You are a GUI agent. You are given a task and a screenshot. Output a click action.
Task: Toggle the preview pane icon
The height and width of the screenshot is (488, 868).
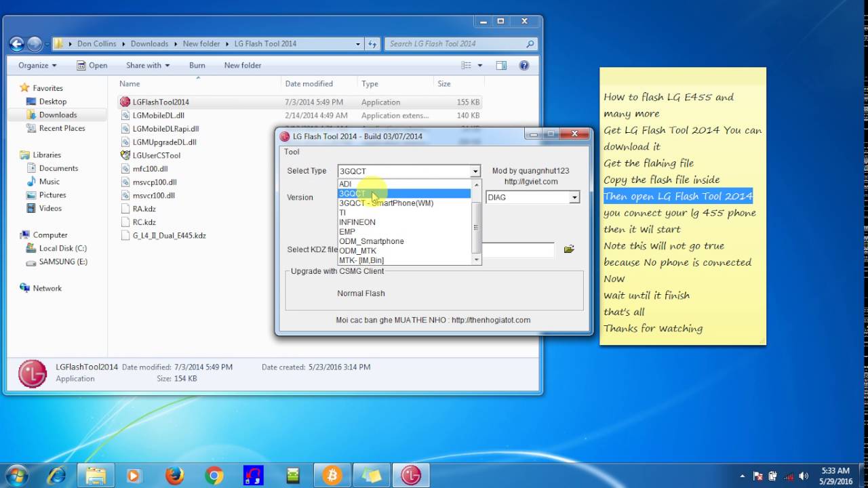click(x=501, y=66)
